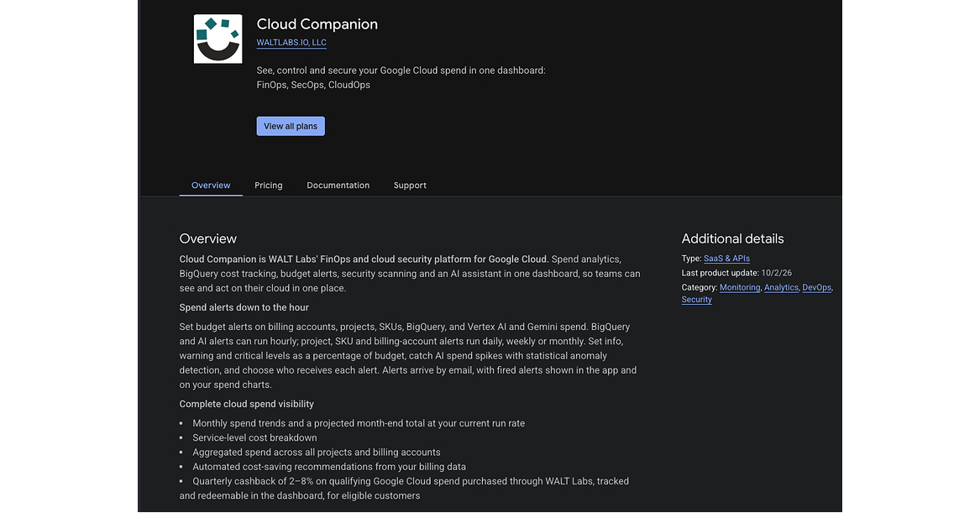Viewport: 980px width, 513px height.
Task: Click the 'See, control and secure' tagline text
Action: (x=401, y=77)
